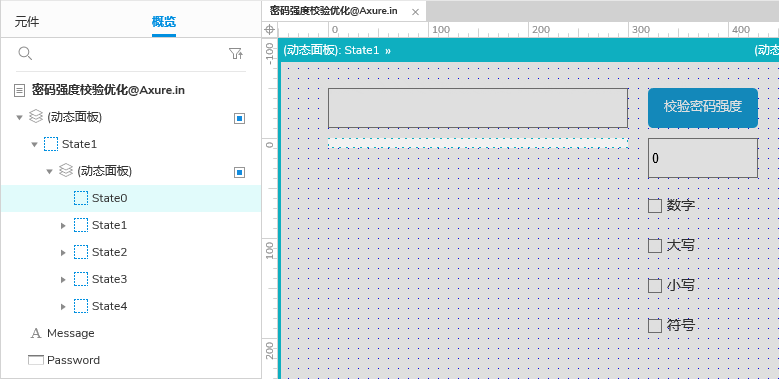Click the 校验密码强度 button

(x=703, y=108)
